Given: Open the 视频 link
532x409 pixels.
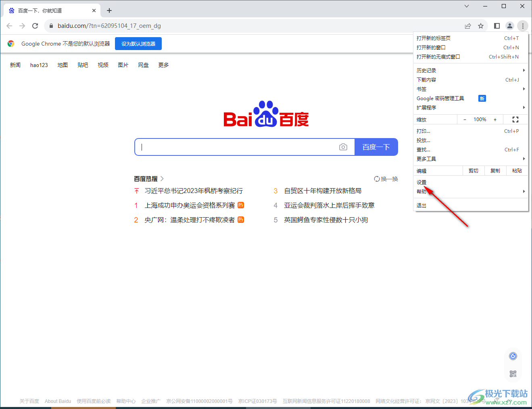Looking at the screenshot, I should [103, 65].
